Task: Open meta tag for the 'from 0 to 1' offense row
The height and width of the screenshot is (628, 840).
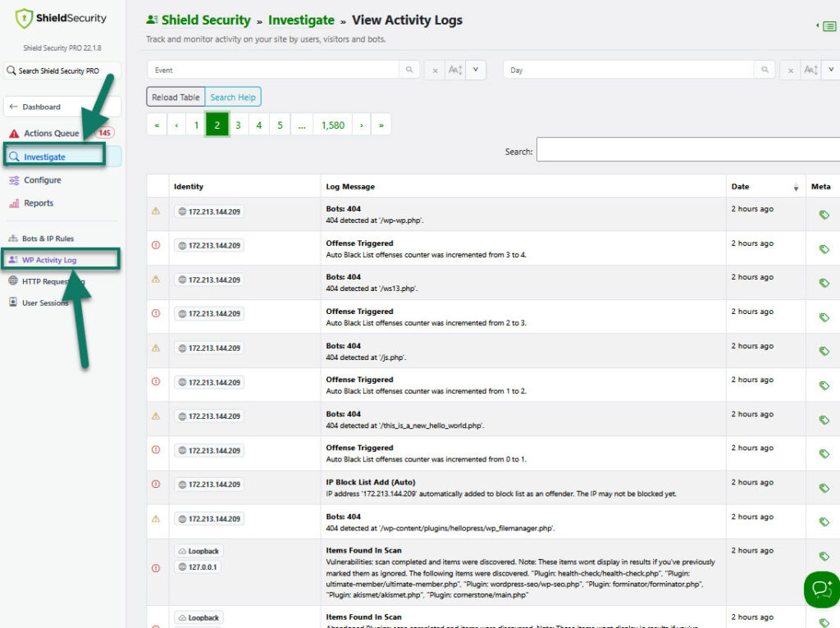Action: click(x=824, y=453)
